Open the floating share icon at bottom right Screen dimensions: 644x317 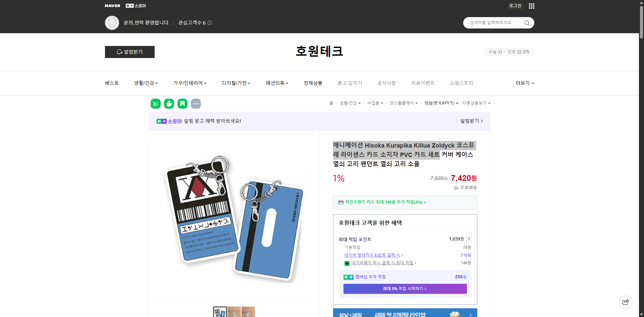pos(625,302)
